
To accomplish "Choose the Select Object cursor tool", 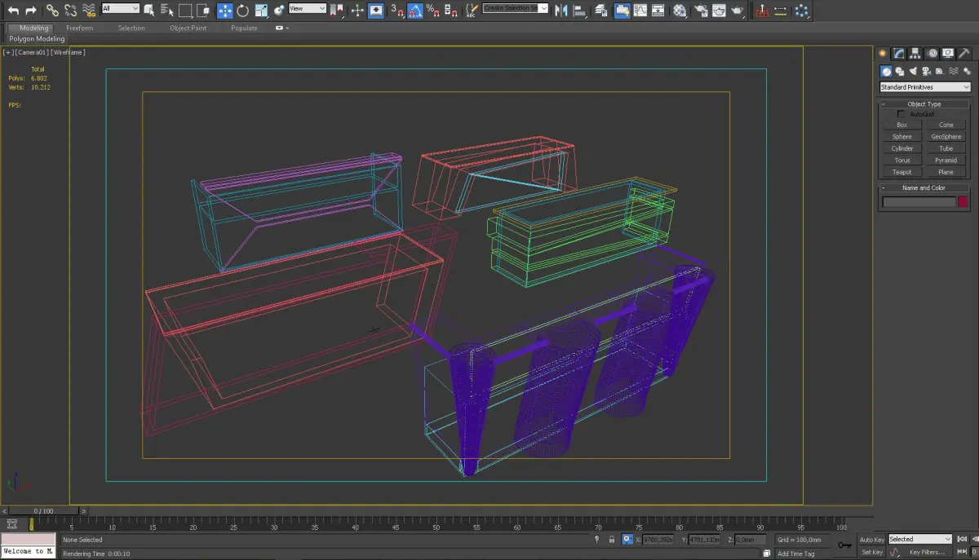I will click(x=149, y=11).
